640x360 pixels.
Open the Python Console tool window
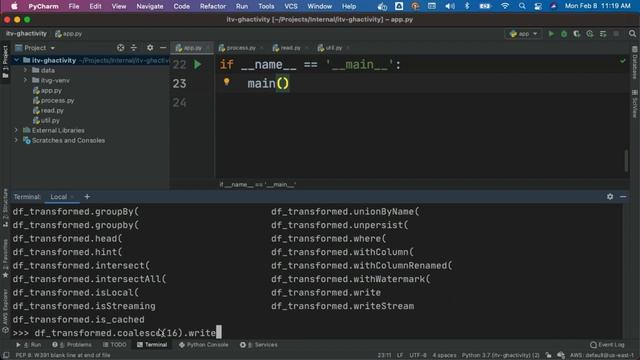coord(203,345)
